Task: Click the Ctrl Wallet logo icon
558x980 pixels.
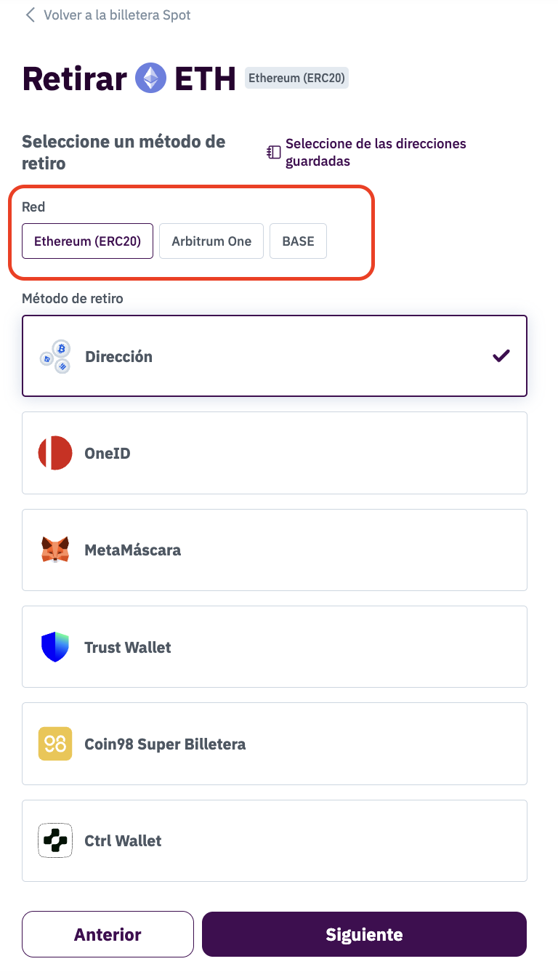Action: (x=55, y=840)
